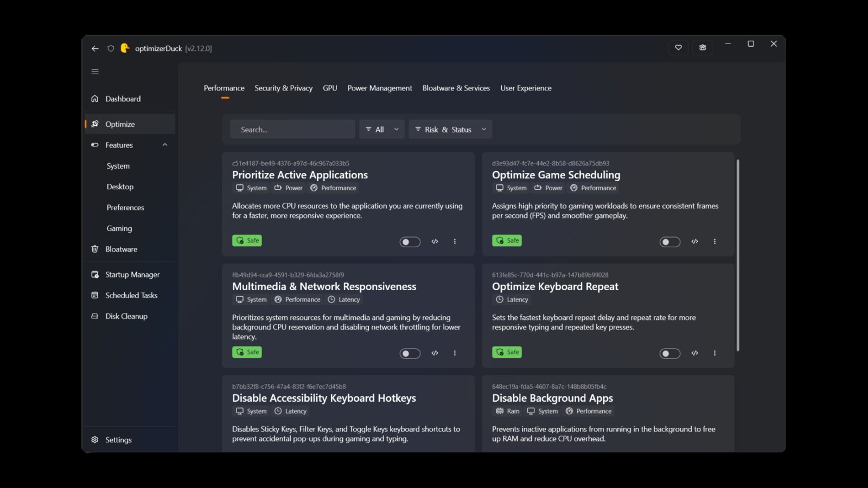Open more options for Prioritize Active Applications
This screenshot has height=488, width=868.
pos(455,241)
